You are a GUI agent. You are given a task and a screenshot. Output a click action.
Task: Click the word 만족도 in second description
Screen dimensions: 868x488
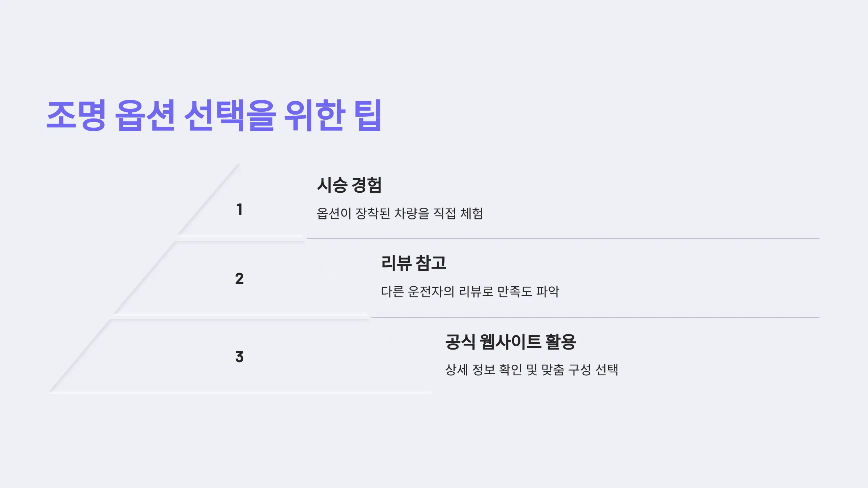[515, 291]
